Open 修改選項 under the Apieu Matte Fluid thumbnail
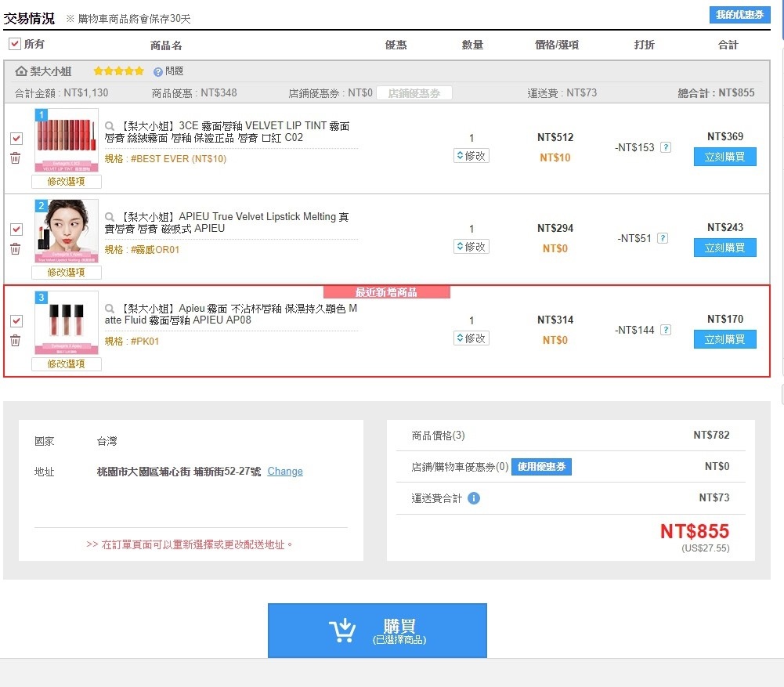784x687 pixels. point(67,364)
